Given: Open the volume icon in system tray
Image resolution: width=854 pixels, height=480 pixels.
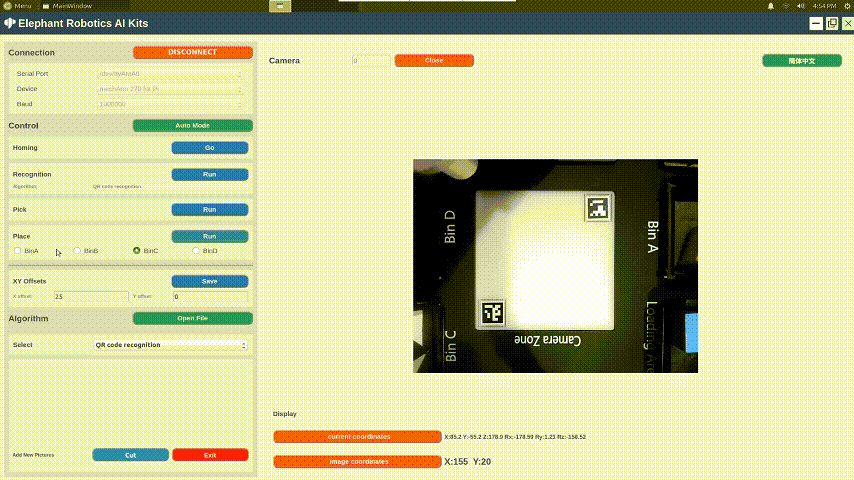Looking at the screenshot, I should tap(801, 5).
